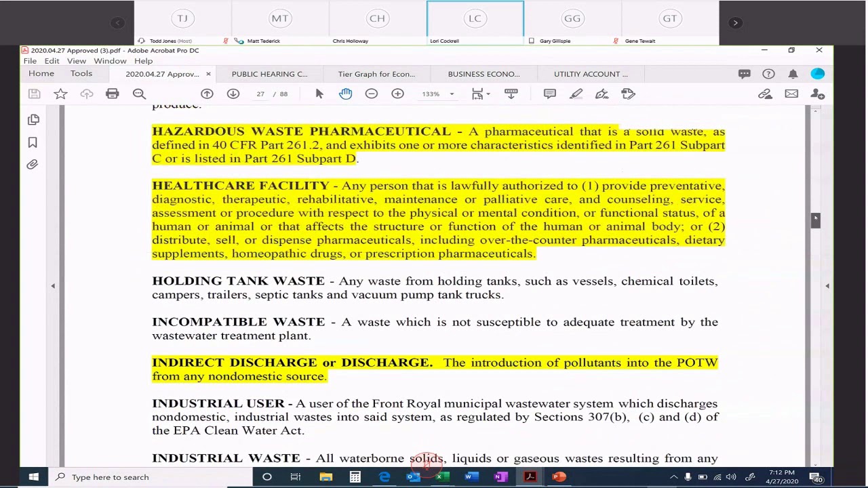Click the scrolling mode read icon

pos(511,94)
